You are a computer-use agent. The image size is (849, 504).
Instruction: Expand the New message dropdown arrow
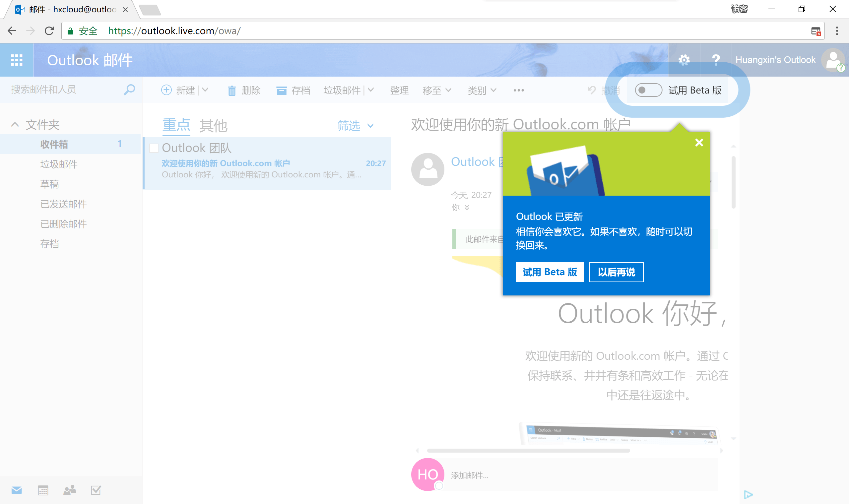[205, 90]
